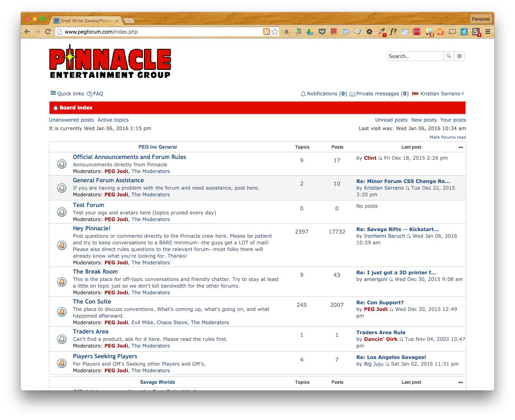Toggle the bookmark star for this page

275,32
